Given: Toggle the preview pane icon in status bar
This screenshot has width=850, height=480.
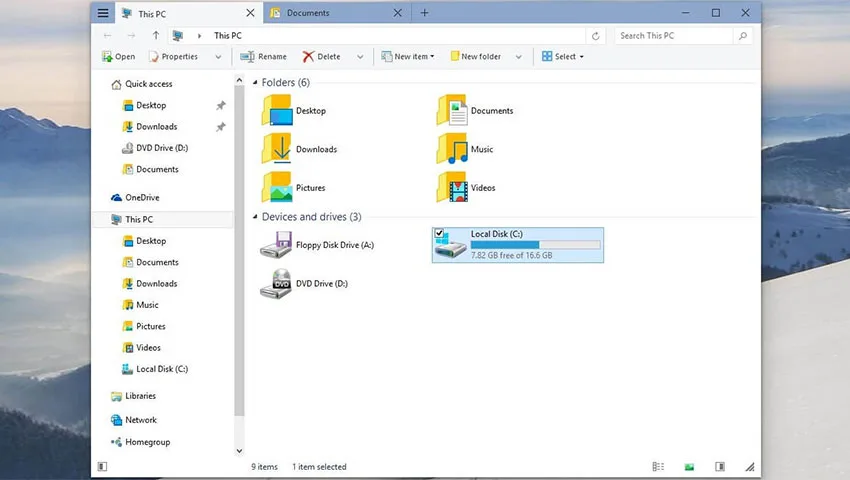Looking at the screenshot, I should click(x=720, y=466).
